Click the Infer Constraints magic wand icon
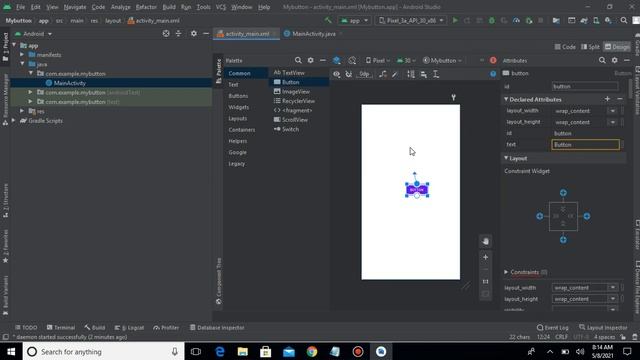The image size is (640, 360). coord(395,74)
